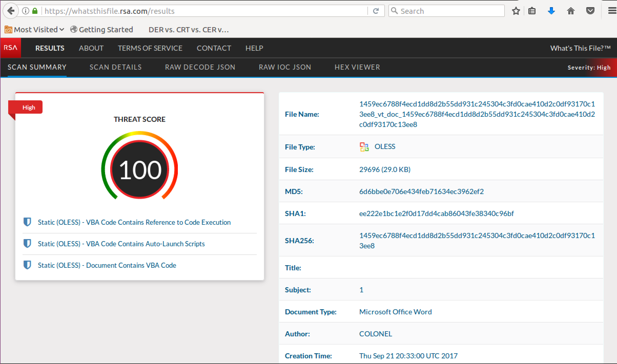
Task: Open Raw IOC JSON tab
Action: 285,67
